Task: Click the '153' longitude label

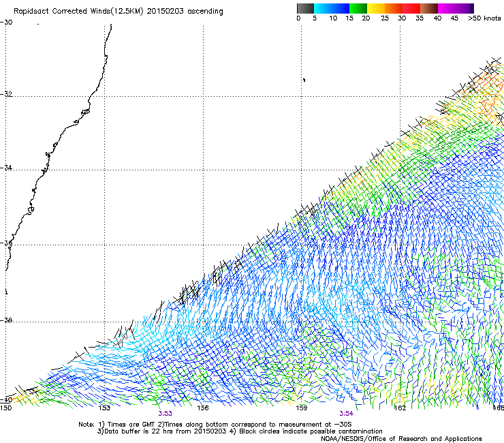Action: (104, 408)
